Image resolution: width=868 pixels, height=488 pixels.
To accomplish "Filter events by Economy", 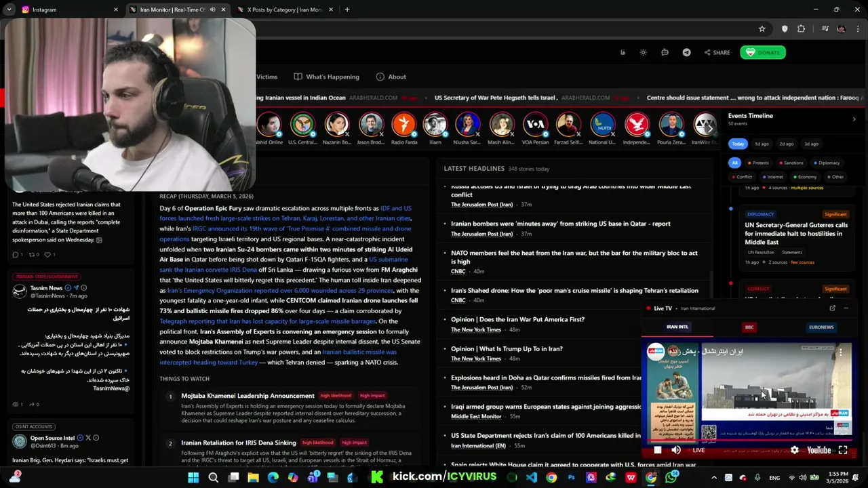I will click(804, 177).
